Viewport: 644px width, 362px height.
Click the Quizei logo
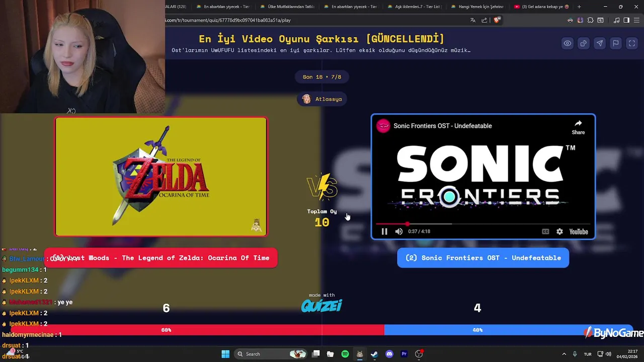point(321,305)
